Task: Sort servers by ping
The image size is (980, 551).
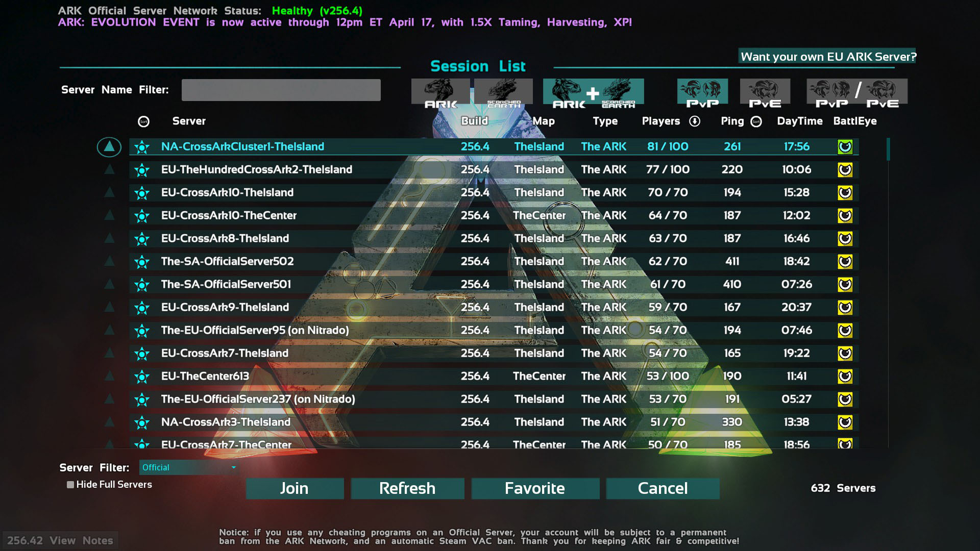Action: coord(756,121)
